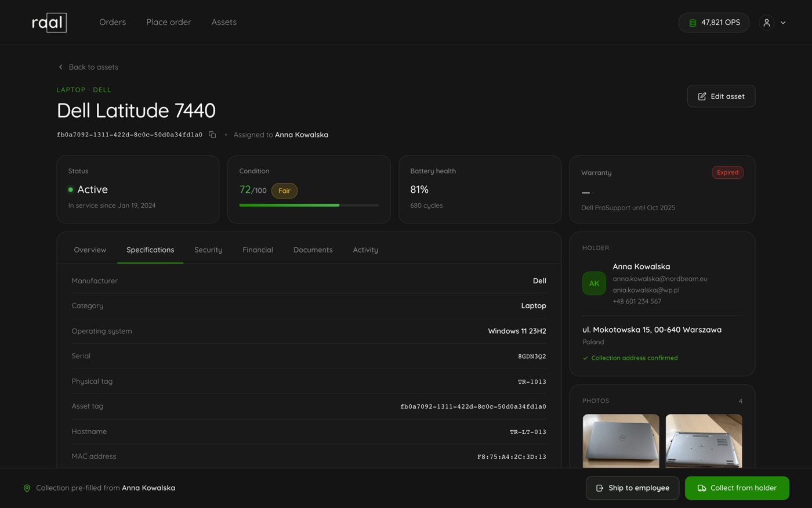Click the Dell Latitude 7440 title
Image resolution: width=812 pixels, height=508 pixels.
pyautogui.click(x=136, y=110)
